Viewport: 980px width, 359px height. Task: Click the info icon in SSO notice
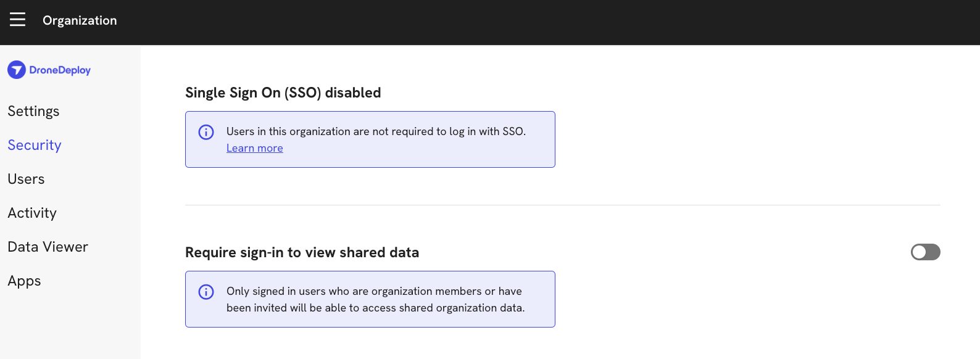(206, 132)
